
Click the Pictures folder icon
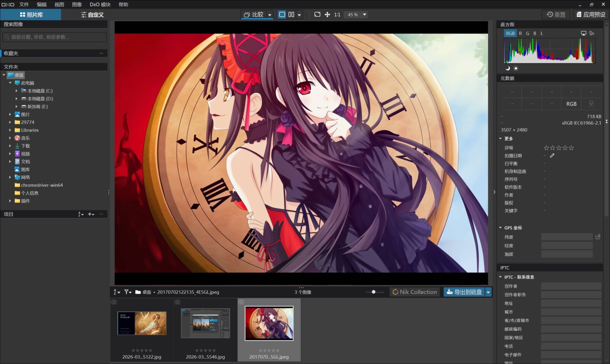(x=17, y=114)
